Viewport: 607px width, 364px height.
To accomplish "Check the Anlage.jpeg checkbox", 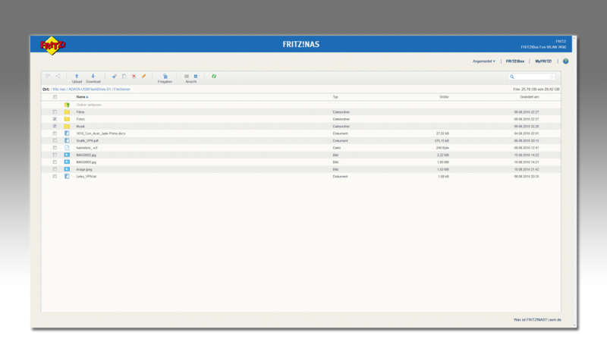I will pyautogui.click(x=55, y=169).
